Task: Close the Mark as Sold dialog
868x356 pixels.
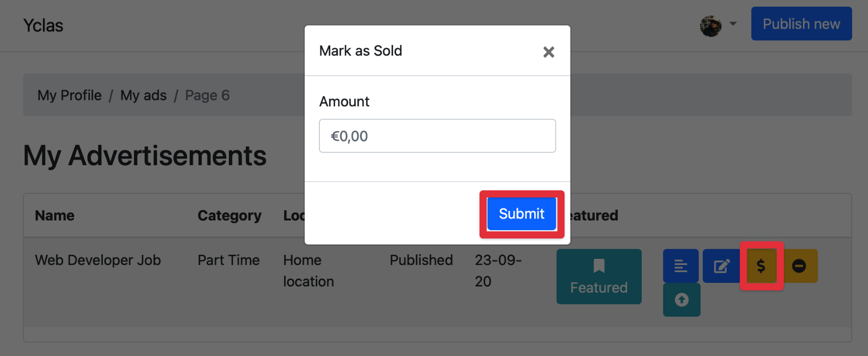Action: tap(549, 52)
